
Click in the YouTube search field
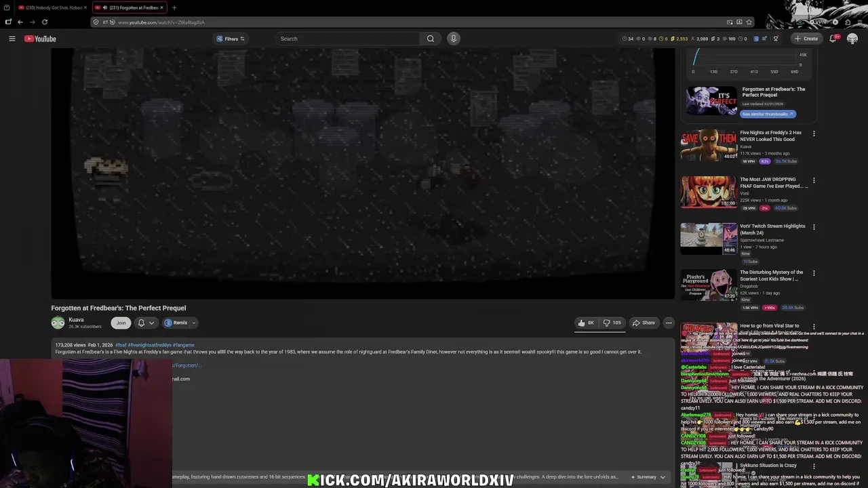pyautogui.click(x=347, y=39)
